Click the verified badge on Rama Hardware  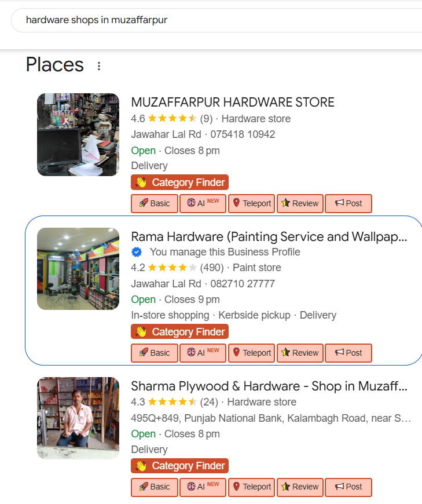[137, 252]
